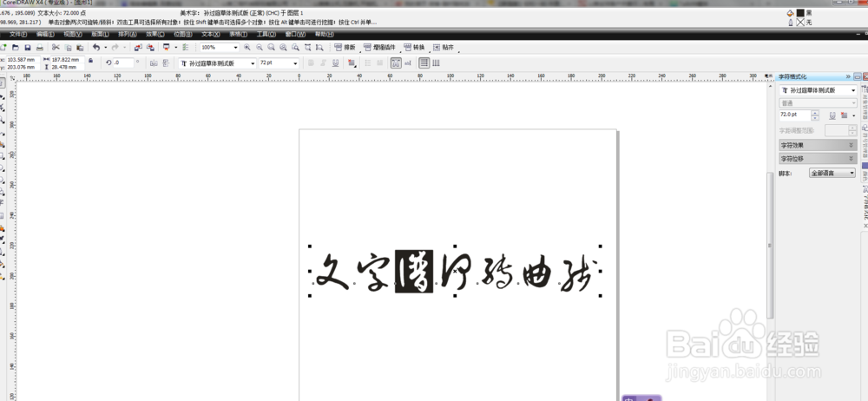Open the 编辑 (Edit) menu
The width and height of the screenshot is (868, 401).
coord(45,35)
